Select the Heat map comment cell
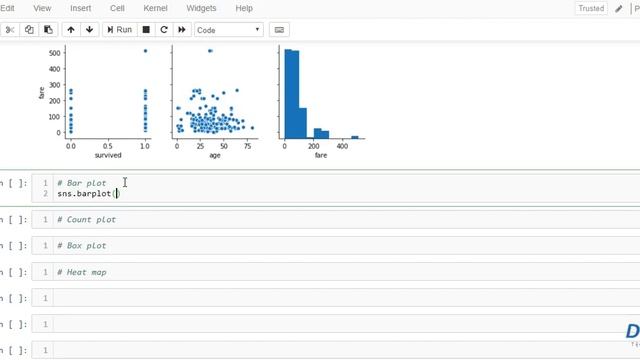Image resolution: width=640 pixels, height=360 pixels. (x=335, y=272)
